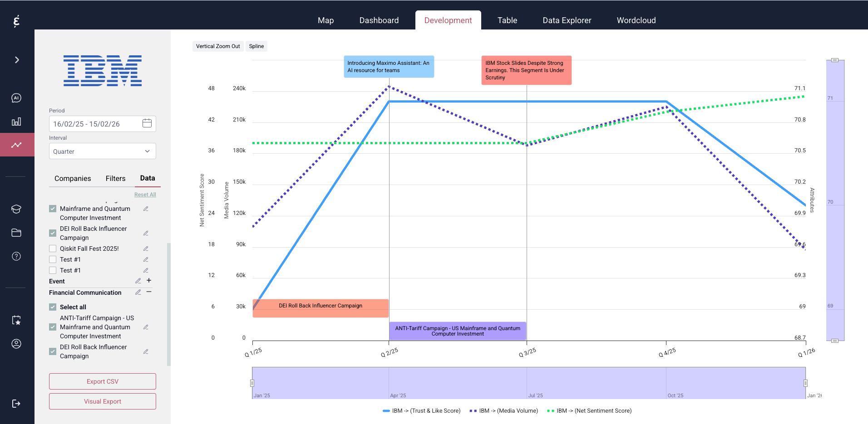Viewport: 868px width, 424px height.
Task: Click the left handle of timeline range slider
Action: pos(252,383)
